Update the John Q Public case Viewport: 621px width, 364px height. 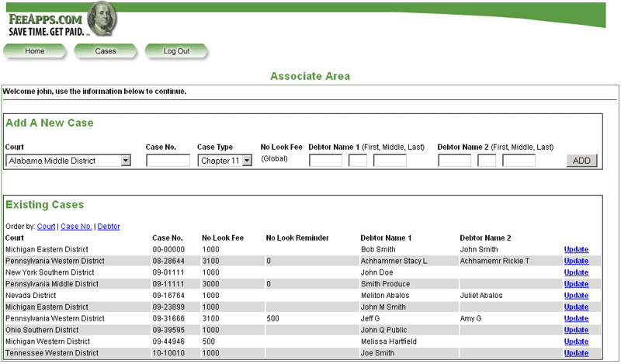(576, 330)
